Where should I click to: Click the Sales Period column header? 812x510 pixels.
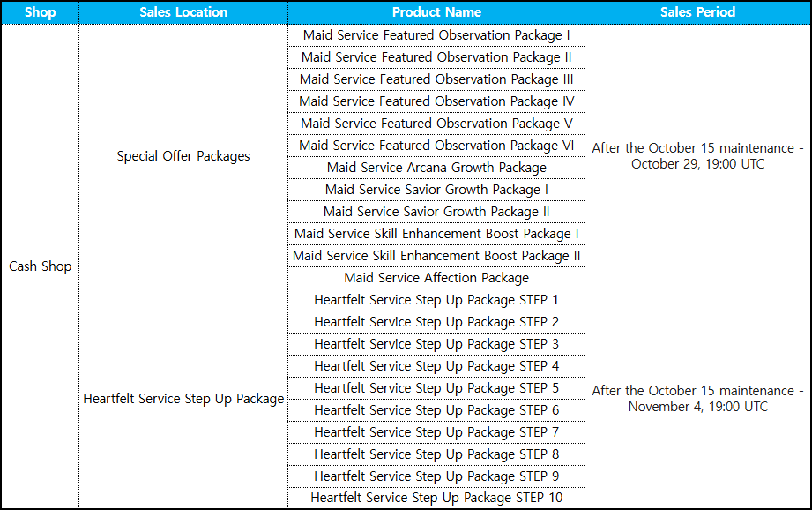pos(697,12)
